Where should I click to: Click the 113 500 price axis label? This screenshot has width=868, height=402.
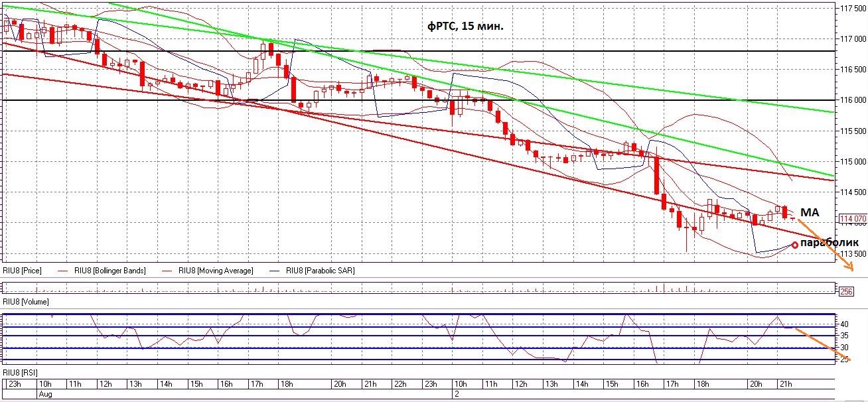tap(852, 253)
